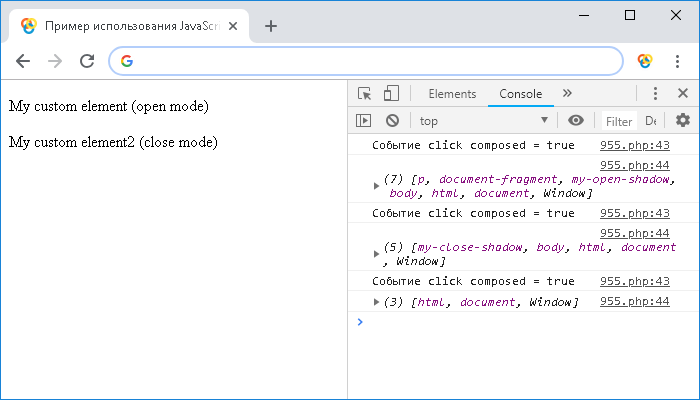Image resolution: width=700 pixels, height=400 pixels.
Task: Click the profile icon beside the address bar
Action: 645,61
